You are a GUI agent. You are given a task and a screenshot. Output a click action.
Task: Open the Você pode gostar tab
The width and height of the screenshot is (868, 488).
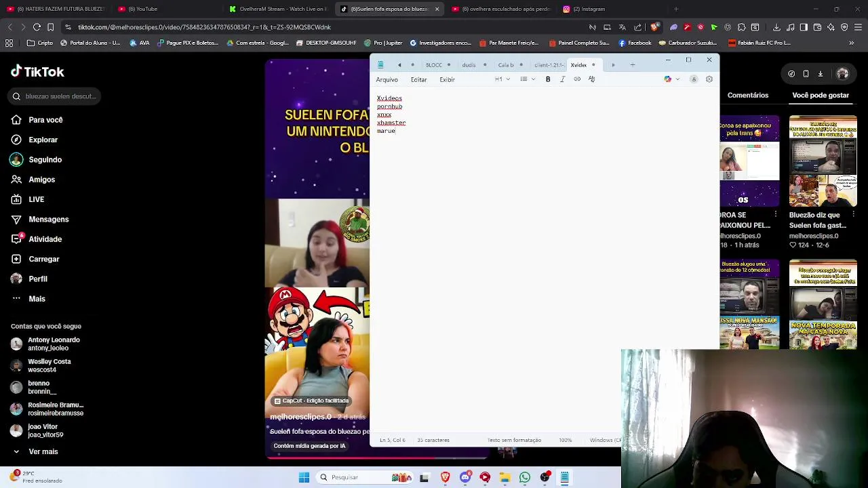click(821, 96)
